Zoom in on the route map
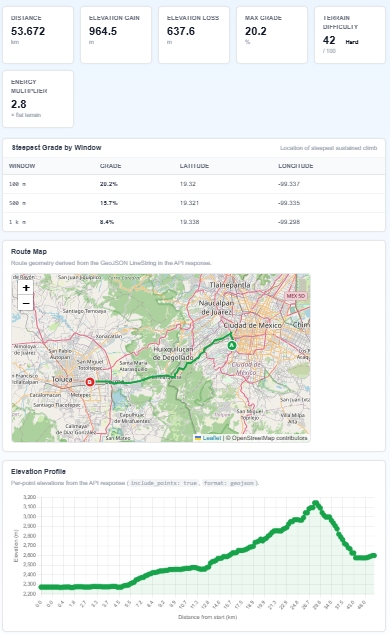The height and width of the screenshot is (635, 390). click(x=26, y=288)
